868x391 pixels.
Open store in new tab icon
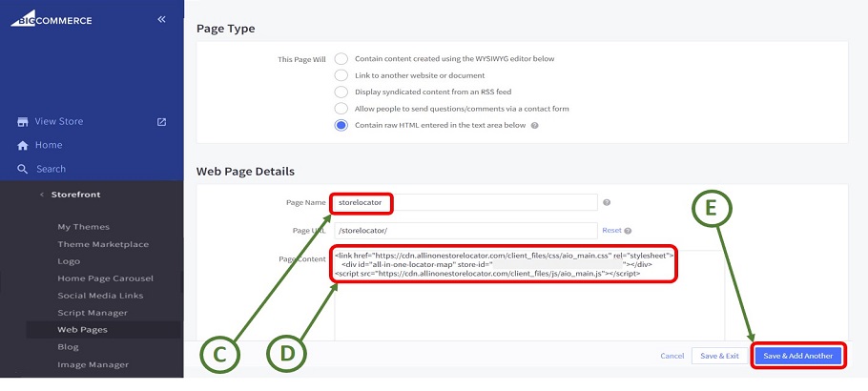click(x=161, y=122)
